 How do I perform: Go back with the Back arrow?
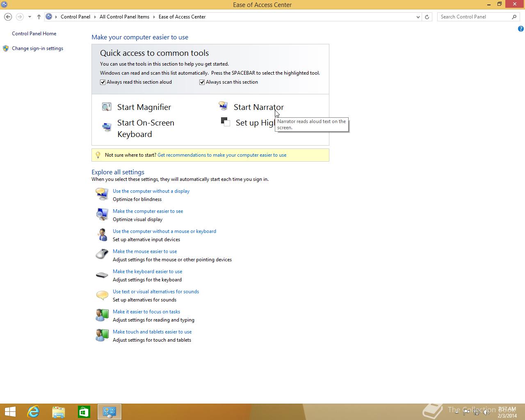tap(8, 17)
